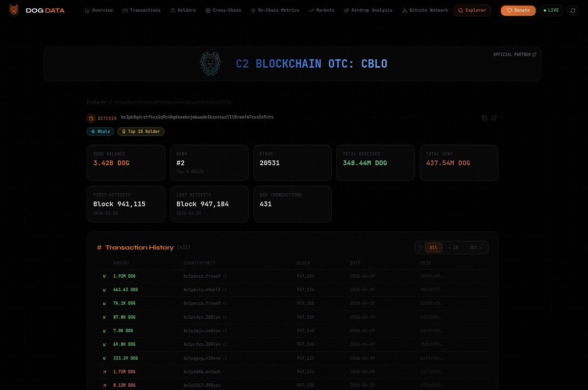
Task: Click the Explorer breadcrumb link
Action: (x=97, y=102)
